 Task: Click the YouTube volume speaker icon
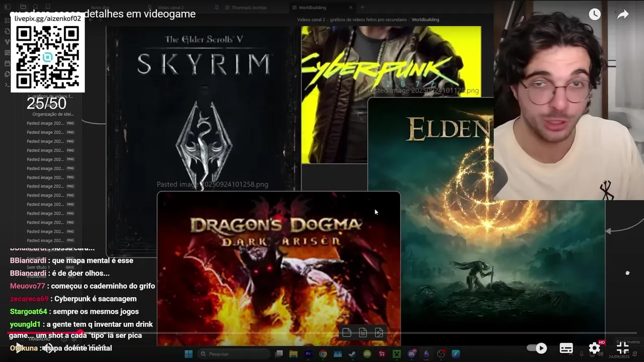coord(48,348)
